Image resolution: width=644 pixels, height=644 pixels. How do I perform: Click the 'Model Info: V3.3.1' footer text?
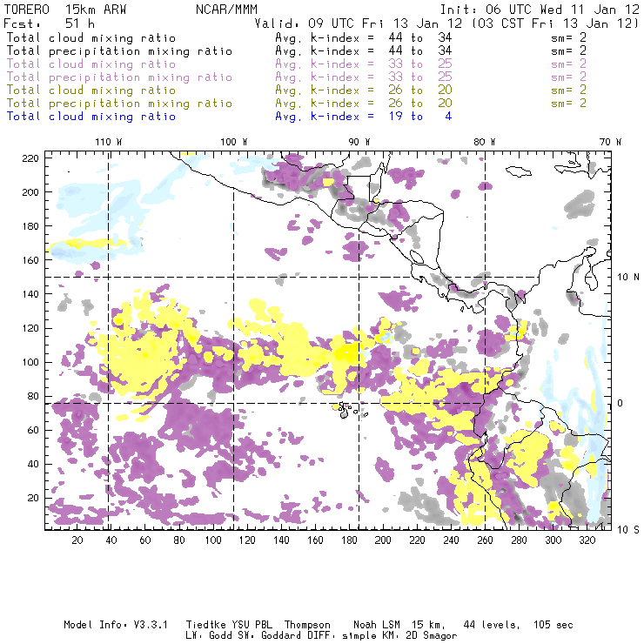pos(116,625)
